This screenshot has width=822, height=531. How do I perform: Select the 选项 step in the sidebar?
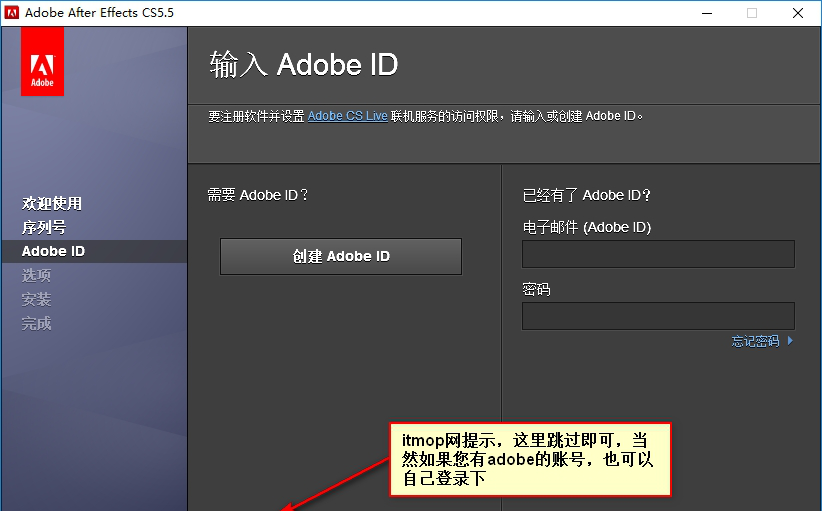point(36,275)
